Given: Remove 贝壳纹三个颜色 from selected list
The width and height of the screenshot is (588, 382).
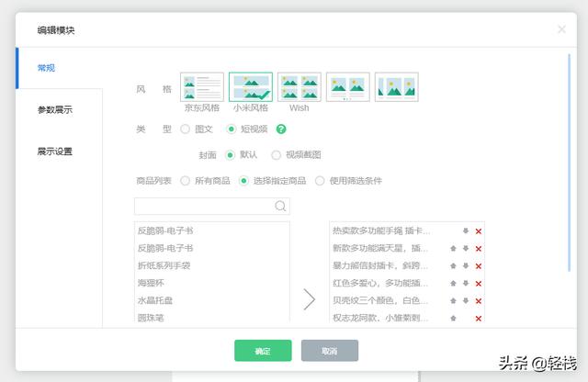Looking at the screenshot, I should click(478, 301).
